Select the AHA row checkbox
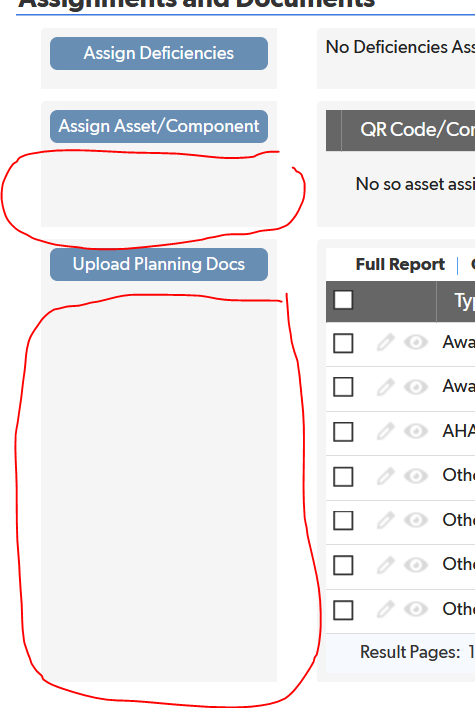 tap(343, 432)
